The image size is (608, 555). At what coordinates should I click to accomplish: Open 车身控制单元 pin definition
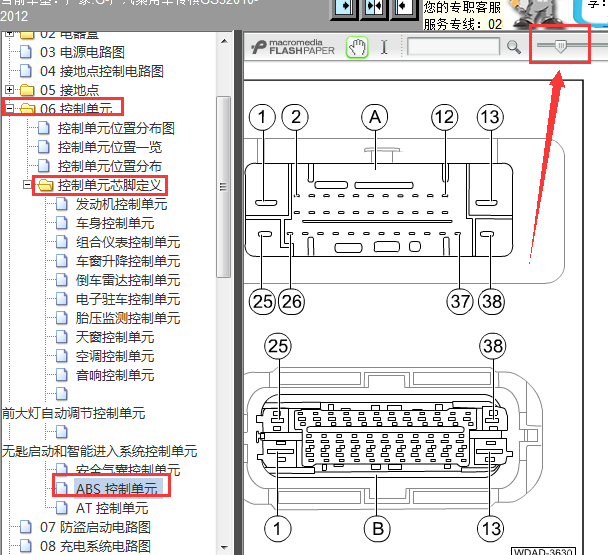115,223
